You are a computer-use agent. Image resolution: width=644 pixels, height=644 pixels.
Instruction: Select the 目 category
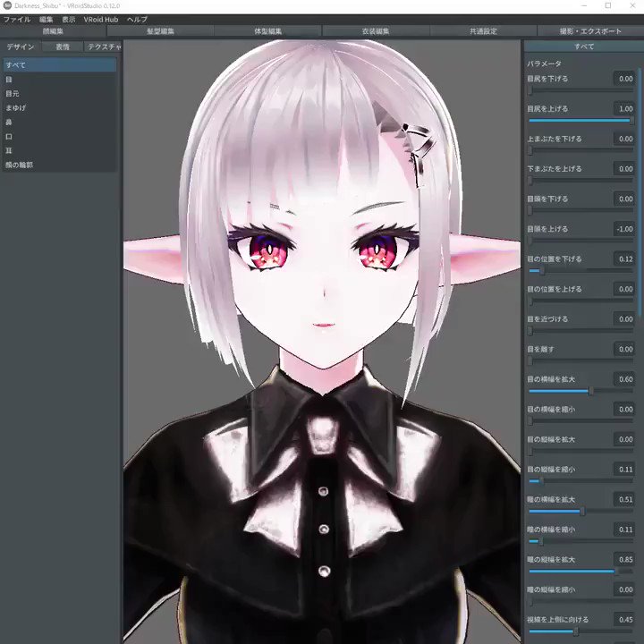[x=60, y=80]
